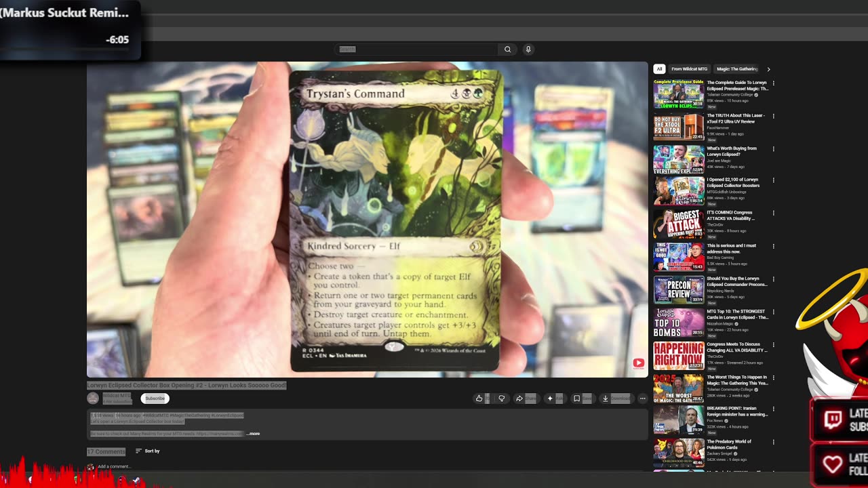The image size is (868, 488).
Task: Open MTGGoldfish collector boosters thumbnail
Action: (x=679, y=191)
